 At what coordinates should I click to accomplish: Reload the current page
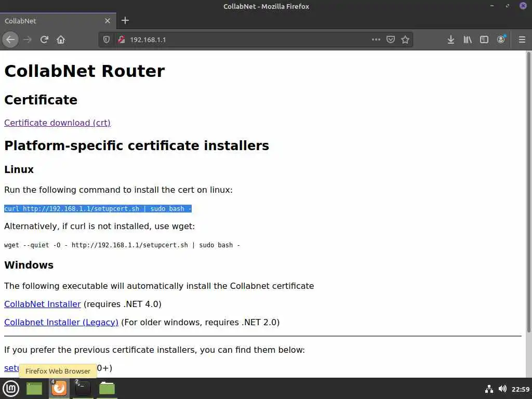pos(44,39)
